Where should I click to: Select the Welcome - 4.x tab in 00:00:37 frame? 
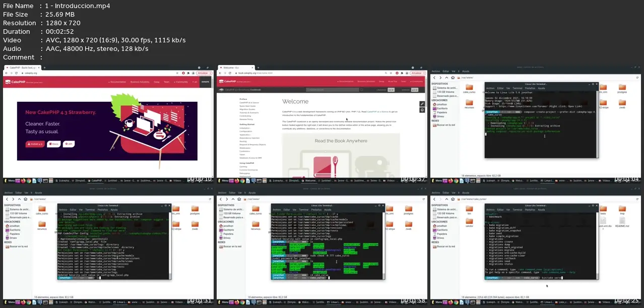237,67
